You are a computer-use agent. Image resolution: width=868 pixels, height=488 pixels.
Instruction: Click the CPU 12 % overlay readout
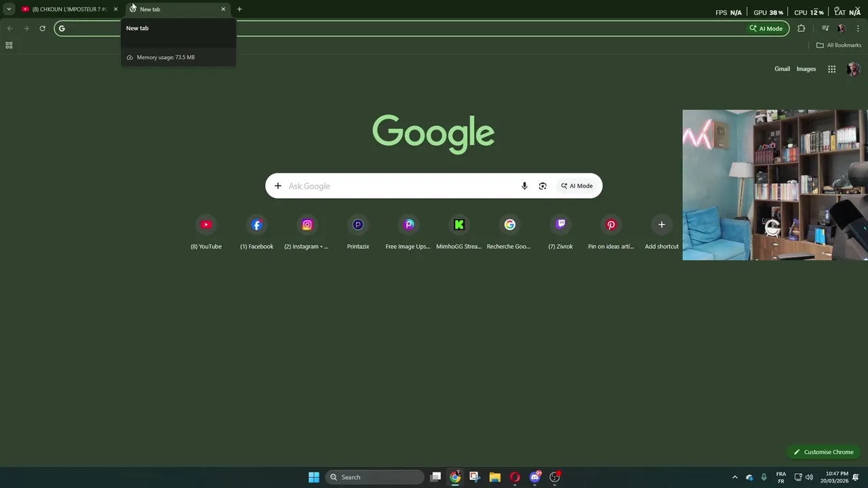[x=809, y=12]
